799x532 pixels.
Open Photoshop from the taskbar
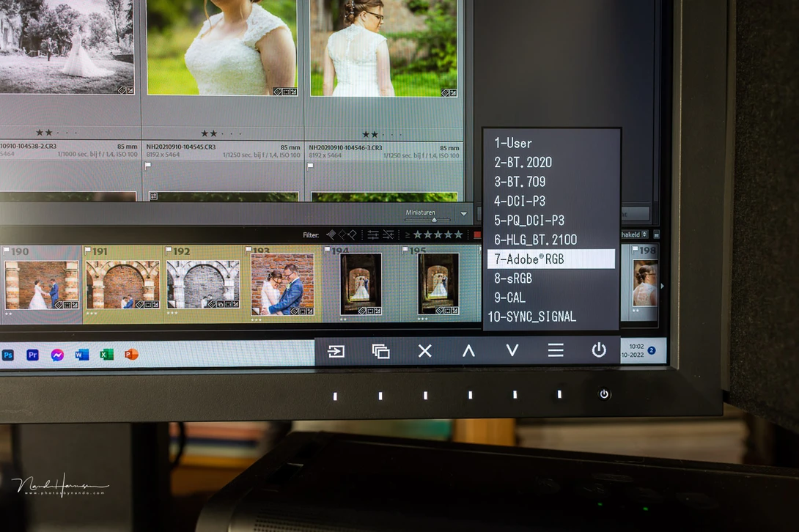click(7, 355)
